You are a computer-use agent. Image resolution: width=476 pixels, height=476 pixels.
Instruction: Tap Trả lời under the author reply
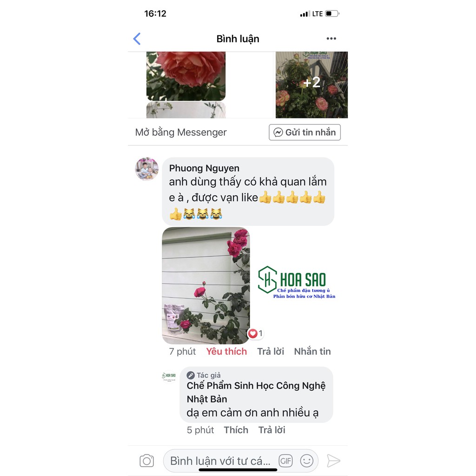(x=271, y=430)
